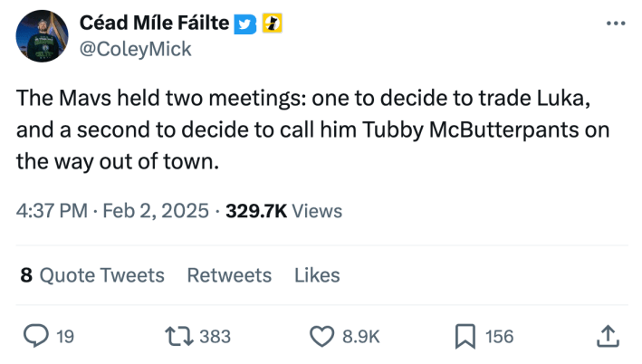Like the tweet with heart icon

pos(322,337)
